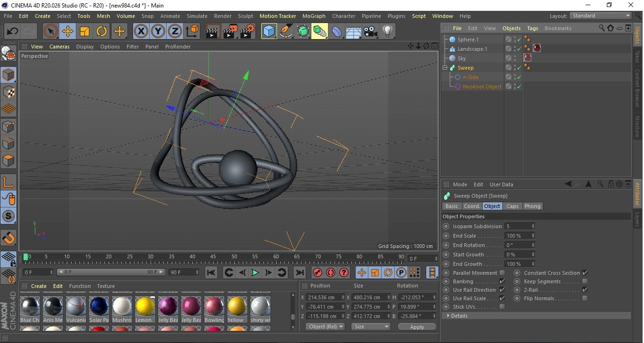The height and width of the screenshot is (343, 644).
Task: Open Edit Render Settings icon
Action: click(x=247, y=32)
